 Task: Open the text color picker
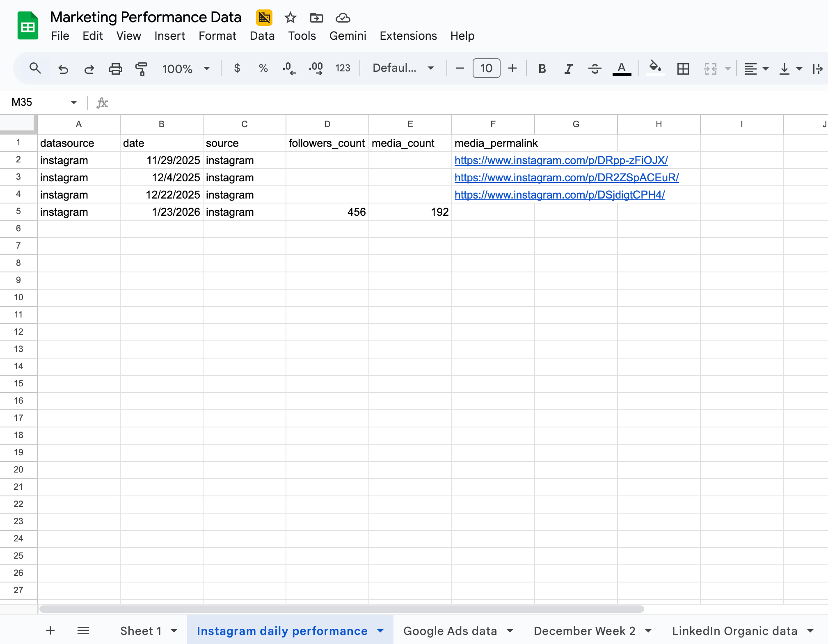(621, 69)
